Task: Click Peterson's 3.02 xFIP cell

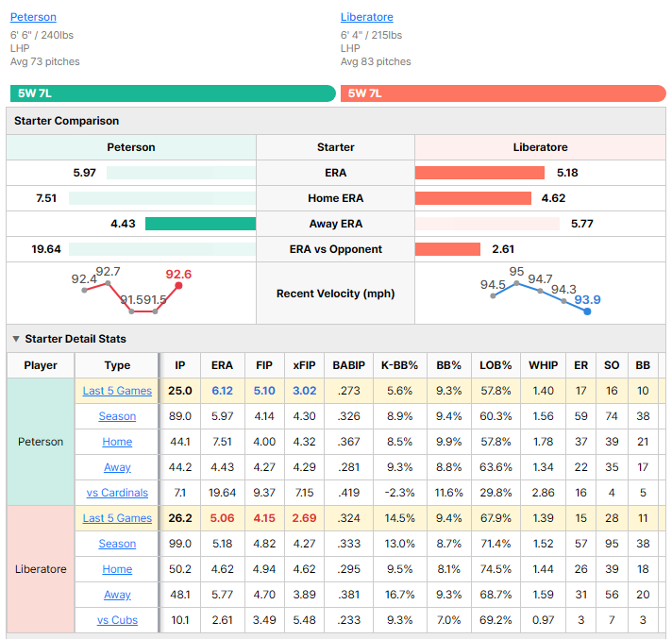Action: (304, 391)
